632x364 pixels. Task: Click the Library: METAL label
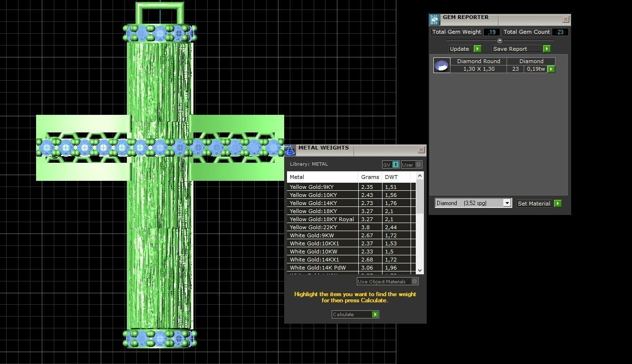coord(309,164)
